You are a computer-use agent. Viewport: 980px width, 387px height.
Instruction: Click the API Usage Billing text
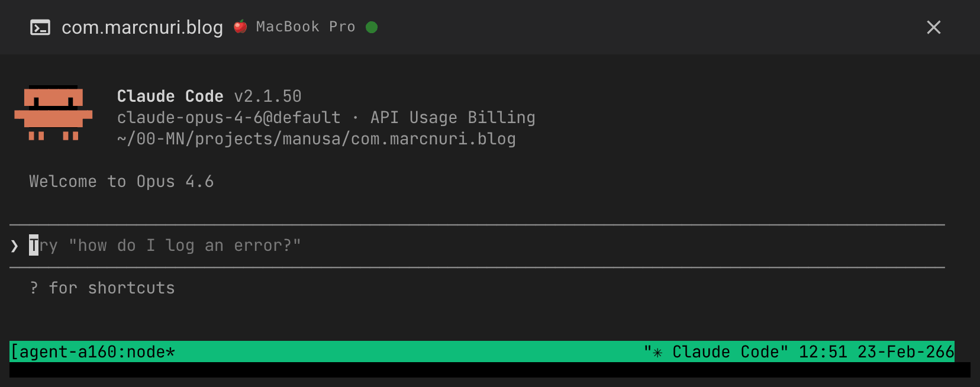click(x=453, y=117)
